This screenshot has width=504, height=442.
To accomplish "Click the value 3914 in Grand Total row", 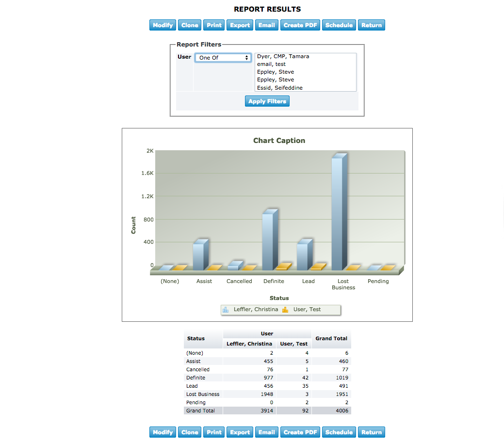I will tap(267, 410).
